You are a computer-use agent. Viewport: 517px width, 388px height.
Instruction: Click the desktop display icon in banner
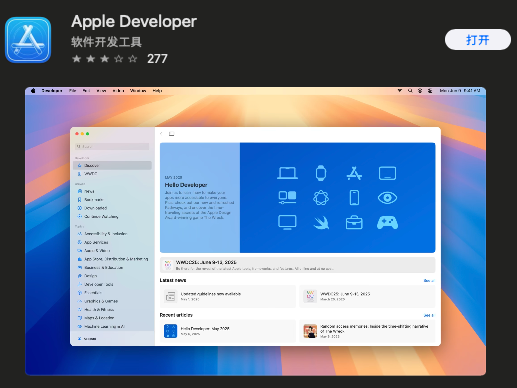pos(287,222)
